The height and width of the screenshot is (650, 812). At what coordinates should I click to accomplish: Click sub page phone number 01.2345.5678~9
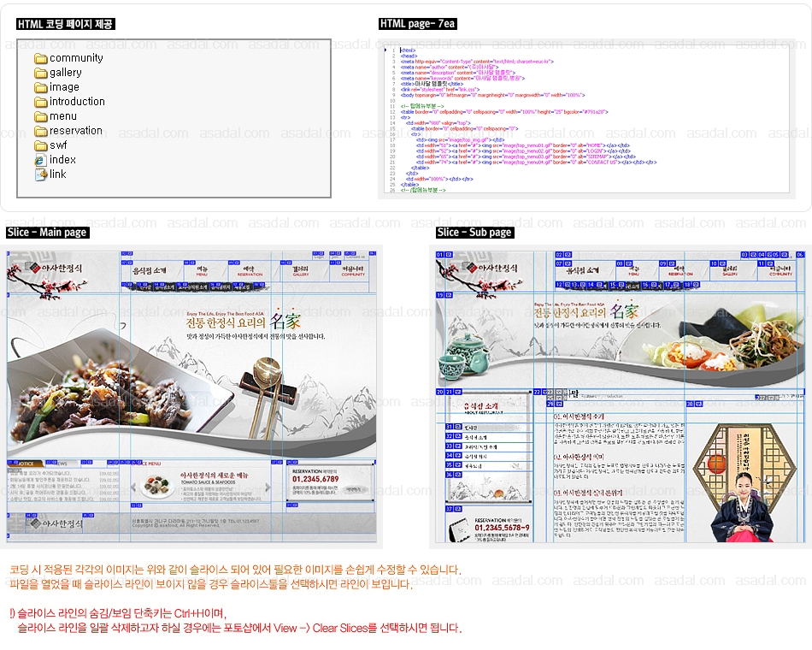502,528
